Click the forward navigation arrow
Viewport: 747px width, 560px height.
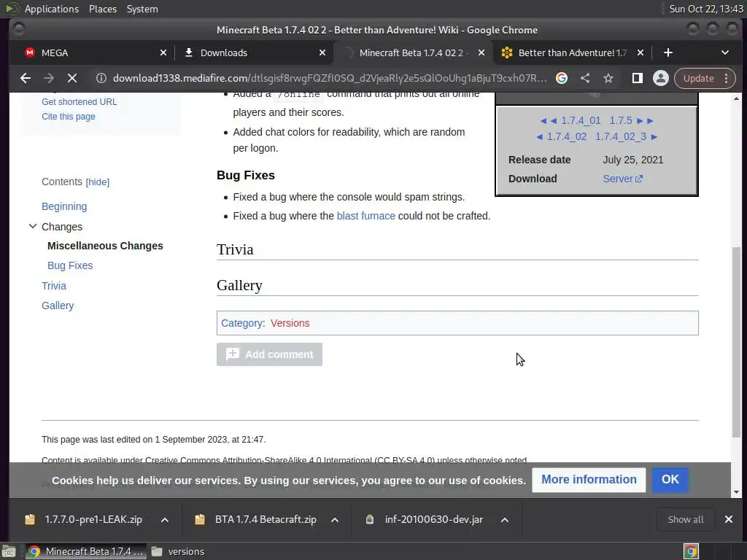tap(49, 78)
